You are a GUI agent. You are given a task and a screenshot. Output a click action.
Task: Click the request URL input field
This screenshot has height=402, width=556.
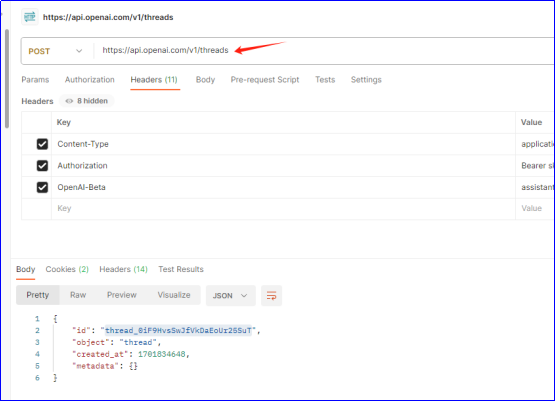point(324,51)
